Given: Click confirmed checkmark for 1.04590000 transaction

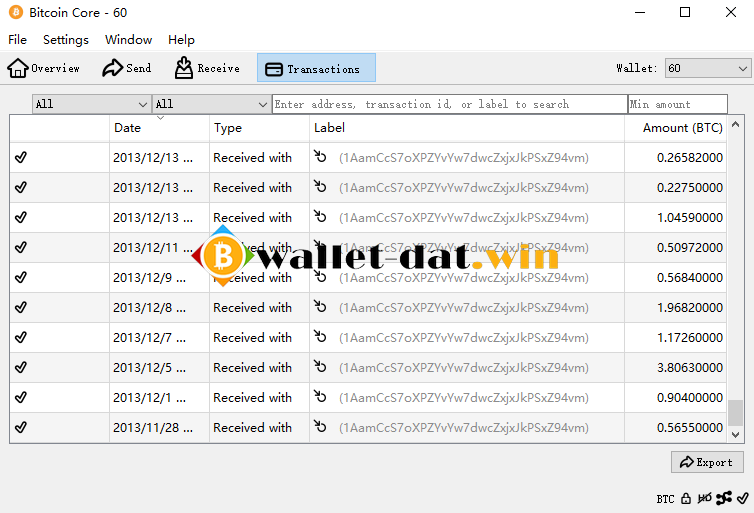Looking at the screenshot, I should pos(21,217).
